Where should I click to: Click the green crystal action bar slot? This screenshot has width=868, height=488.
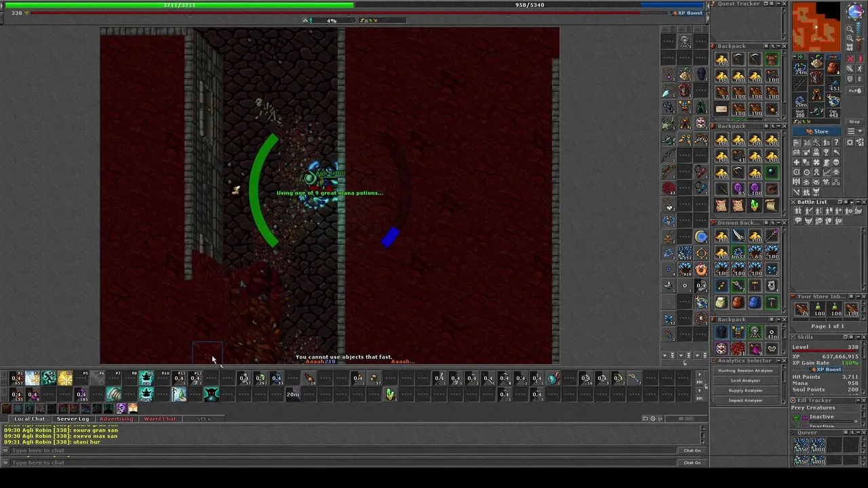pyautogui.click(x=391, y=394)
